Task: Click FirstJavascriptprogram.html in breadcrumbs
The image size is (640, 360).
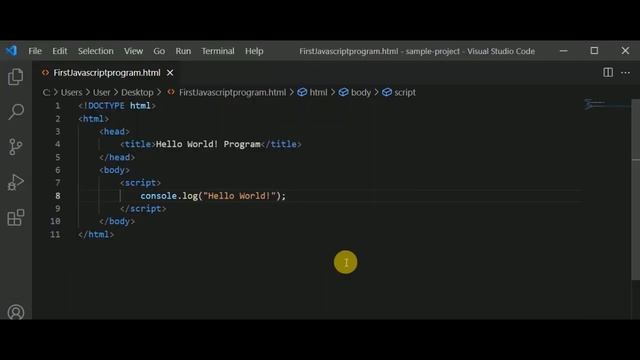Action: [x=232, y=92]
